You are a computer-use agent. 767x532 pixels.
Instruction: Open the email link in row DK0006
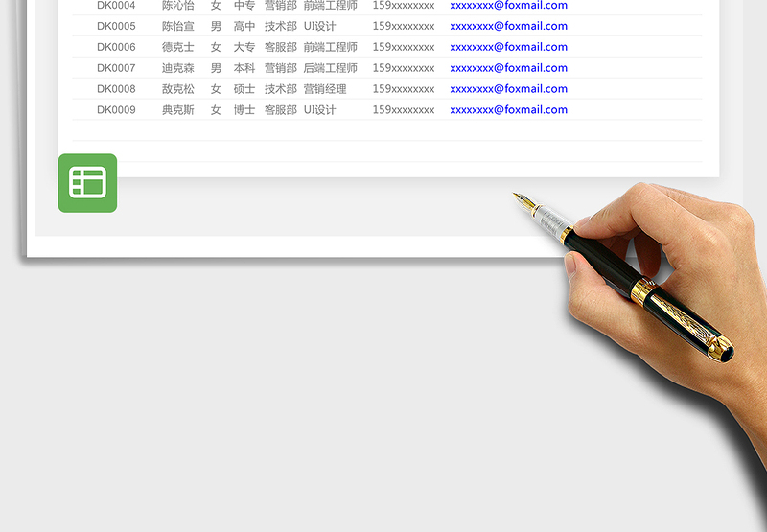(x=509, y=47)
